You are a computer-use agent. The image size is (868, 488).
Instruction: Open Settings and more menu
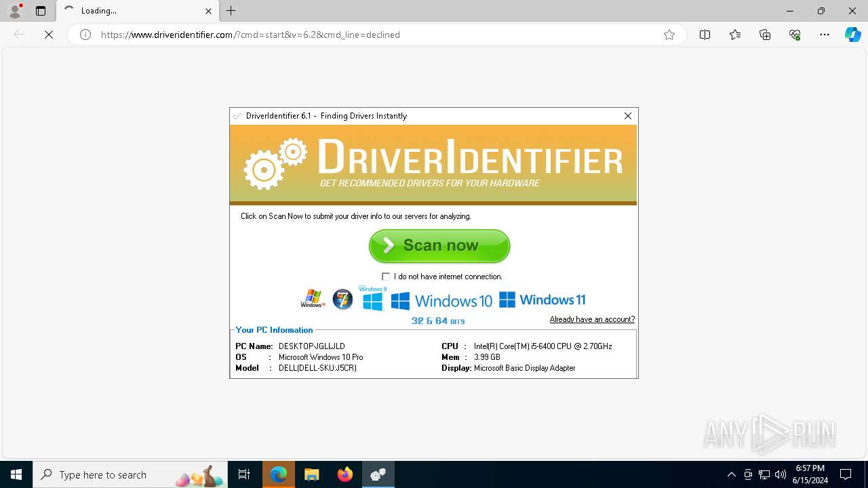(x=825, y=35)
